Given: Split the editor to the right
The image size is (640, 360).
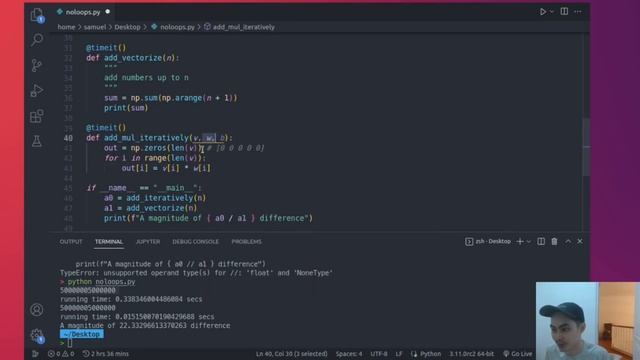Looking at the screenshot, I should (x=564, y=11).
